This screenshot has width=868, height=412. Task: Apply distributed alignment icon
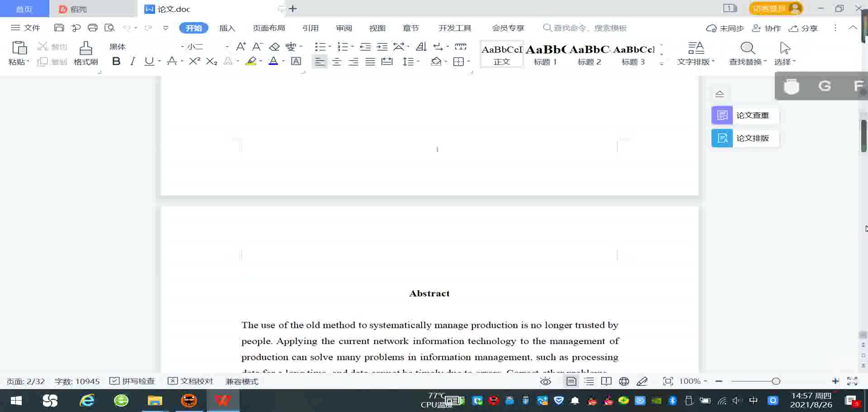[387, 61]
